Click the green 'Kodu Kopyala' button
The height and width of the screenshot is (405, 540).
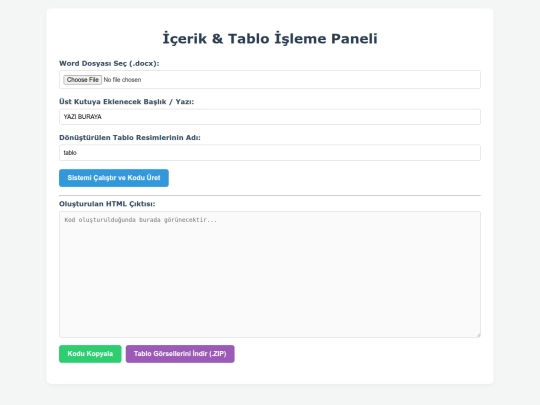coord(90,354)
